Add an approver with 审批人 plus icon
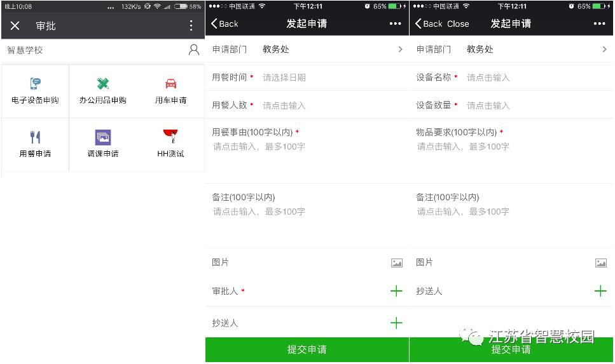This screenshot has height=364, width=615. [396, 291]
